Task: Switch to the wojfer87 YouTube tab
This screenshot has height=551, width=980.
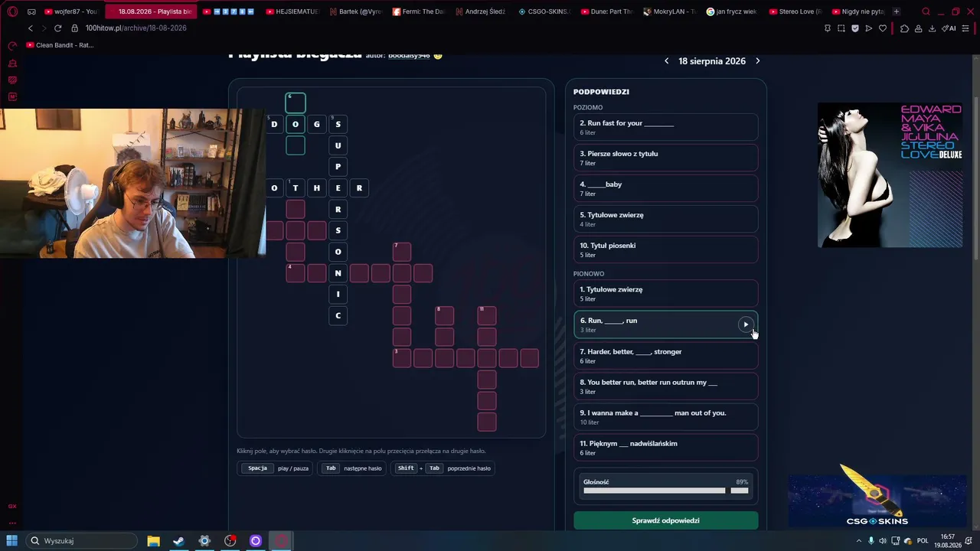Action: [71, 11]
